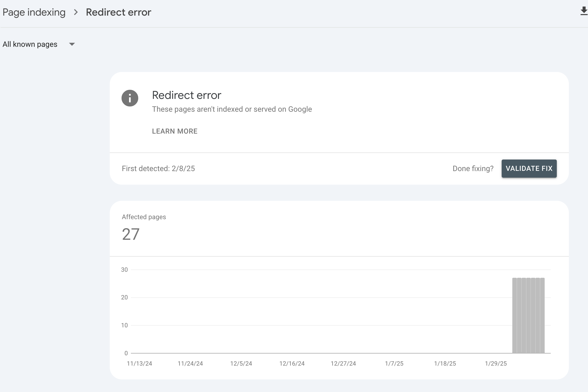This screenshot has width=588, height=392.
Task: Click the Redirect error card heading
Action: [x=187, y=95]
